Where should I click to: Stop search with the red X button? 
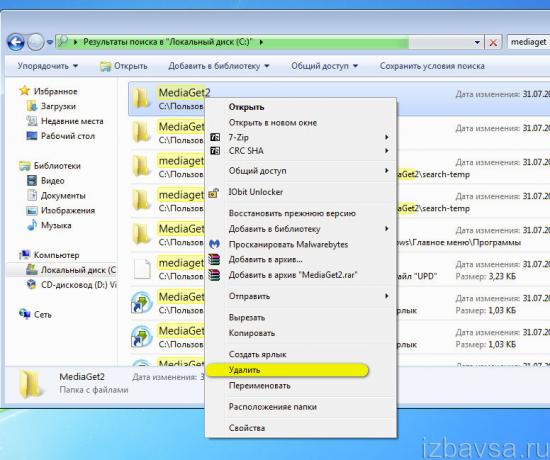pyautogui.click(x=493, y=42)
